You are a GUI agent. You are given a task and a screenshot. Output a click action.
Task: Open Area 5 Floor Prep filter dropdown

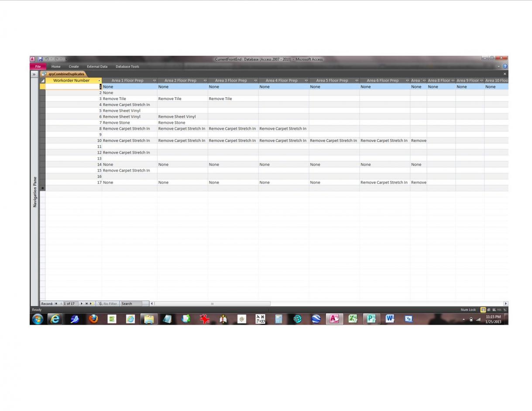point(357,80)
